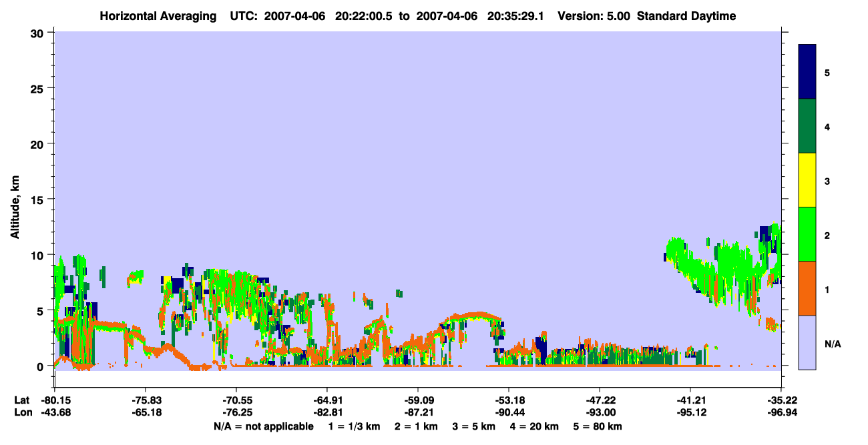868x445 pixels.
Task: Click the colorbar 'N/A' label
Action: coord(832,344)
